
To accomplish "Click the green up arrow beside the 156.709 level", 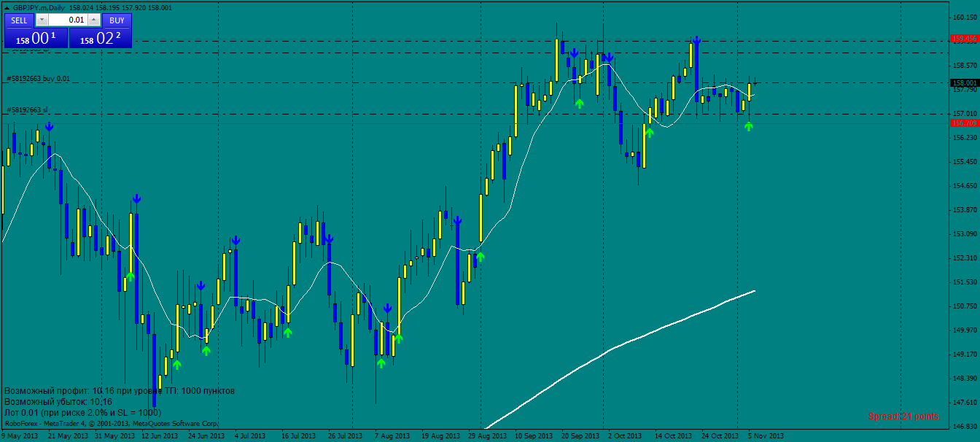I will click(x=748, y=126).
